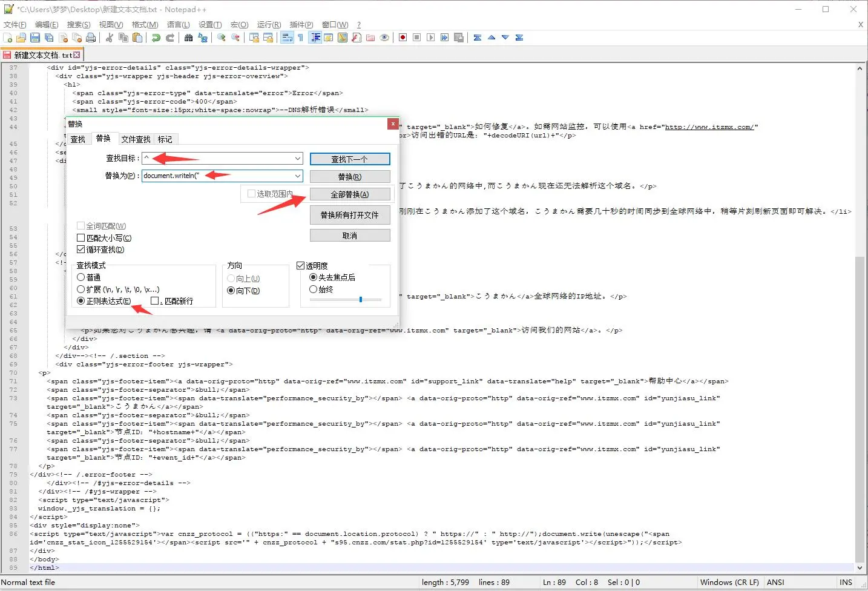Adjust the transparency slider handle
This screenshot has height=591, width=868.
(361, 299)
